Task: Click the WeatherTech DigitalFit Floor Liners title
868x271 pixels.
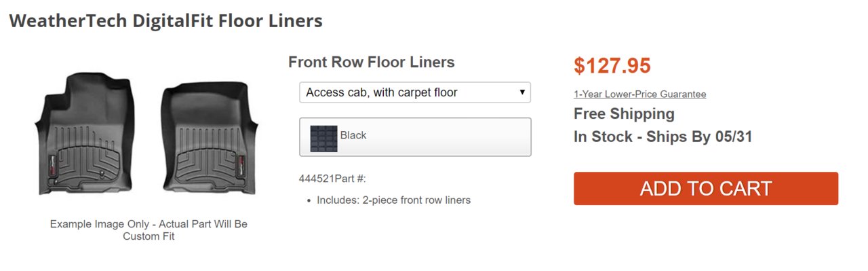Action: [166, 21]
